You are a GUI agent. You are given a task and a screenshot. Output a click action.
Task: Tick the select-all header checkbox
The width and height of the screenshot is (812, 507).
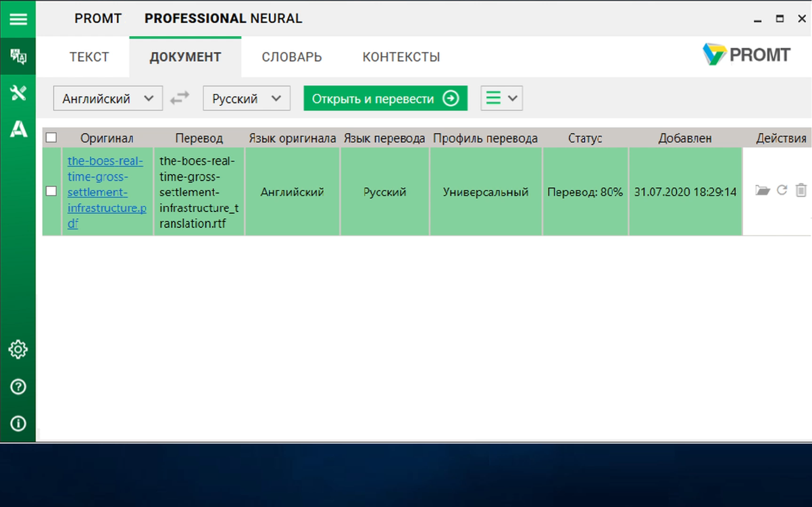51,138
